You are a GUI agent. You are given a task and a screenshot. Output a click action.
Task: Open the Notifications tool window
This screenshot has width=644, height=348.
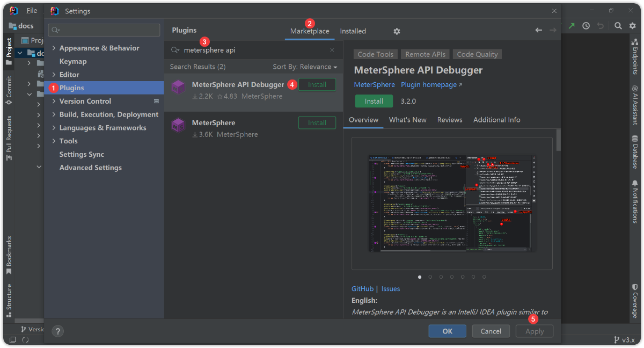pos(635,201)
